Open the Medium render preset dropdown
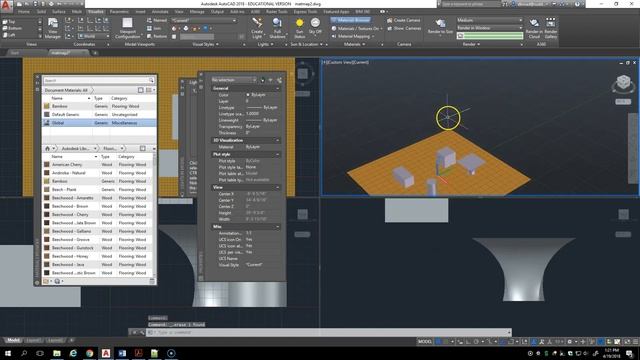 point(489,20)
